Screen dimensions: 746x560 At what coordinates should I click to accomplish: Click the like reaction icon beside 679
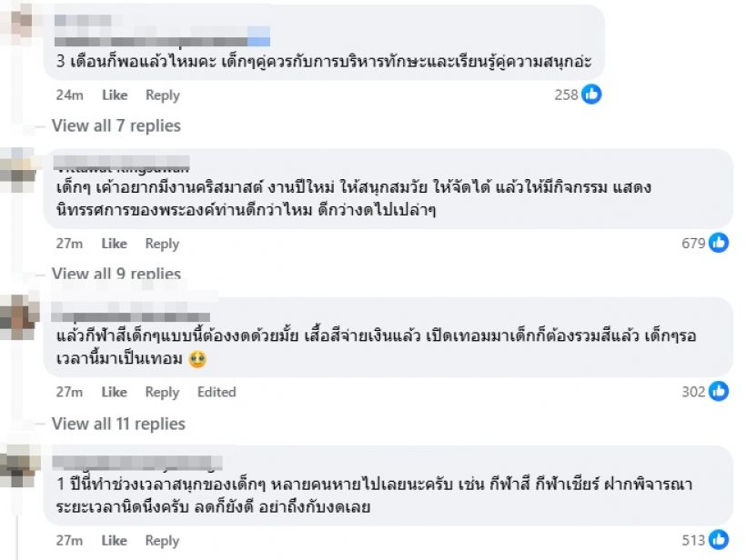(719, 243)
